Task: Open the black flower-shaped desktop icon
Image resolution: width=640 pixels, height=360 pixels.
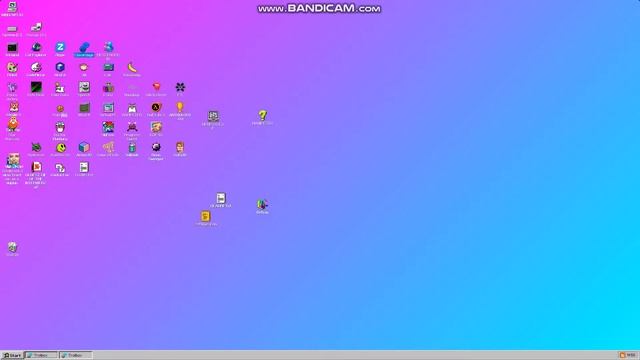Action: pyautogui.click(x=180, y=87)
